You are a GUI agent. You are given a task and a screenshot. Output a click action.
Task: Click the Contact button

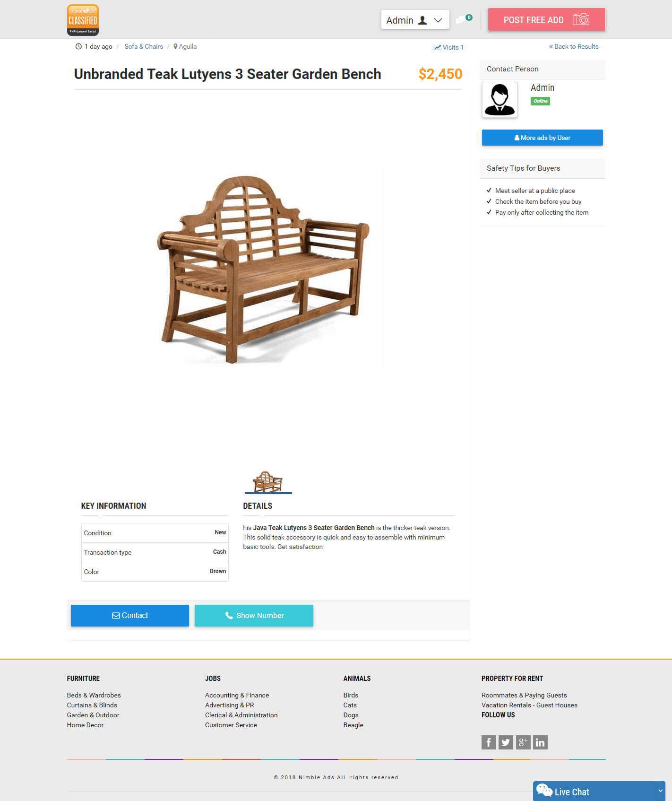(130, 616)
